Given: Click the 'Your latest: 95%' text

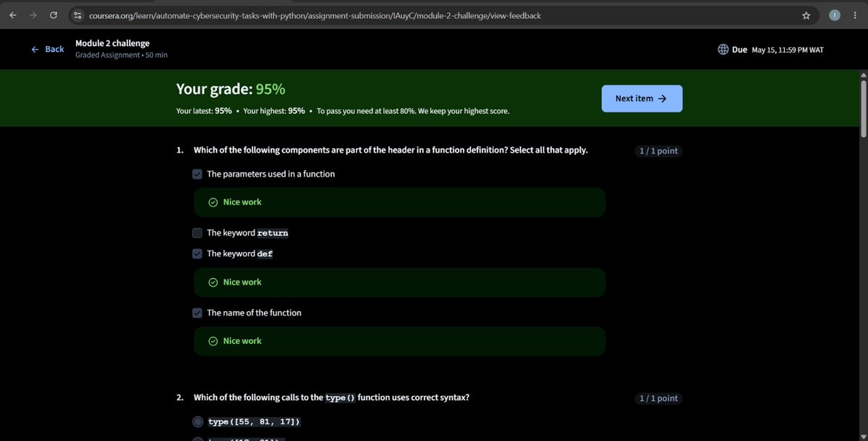Looking at the screenshot, I should (x=204, y=112).
